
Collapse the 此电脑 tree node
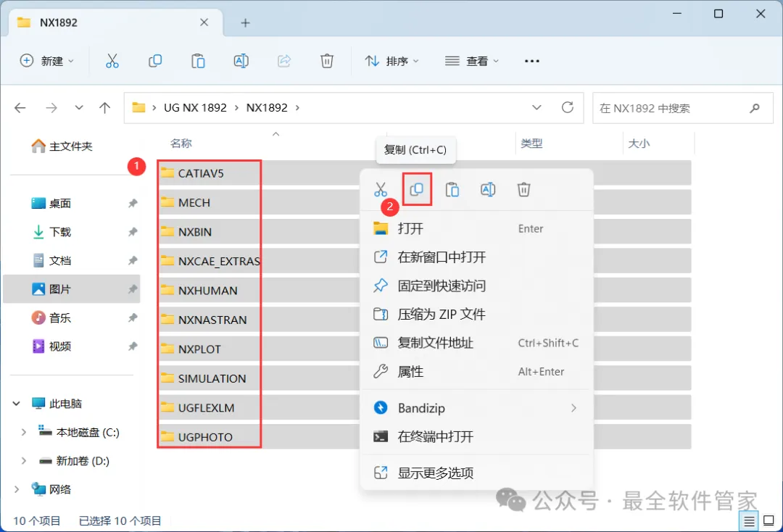coord(17,403)
